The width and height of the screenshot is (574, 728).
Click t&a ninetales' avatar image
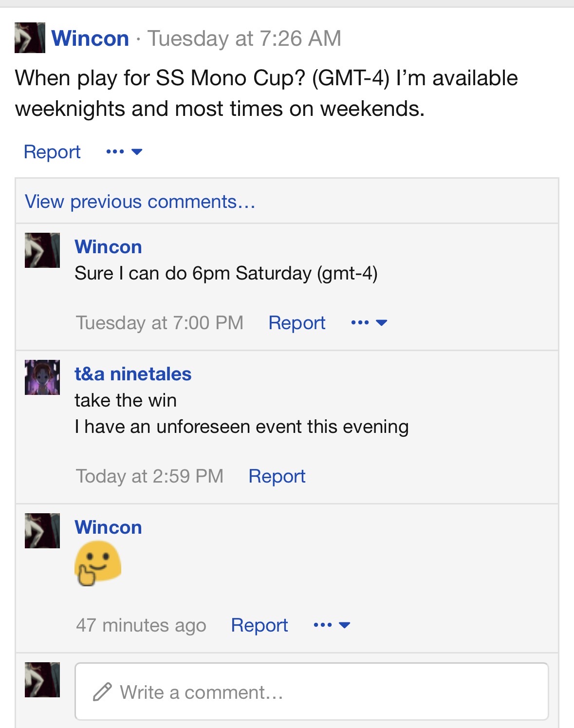42,377
